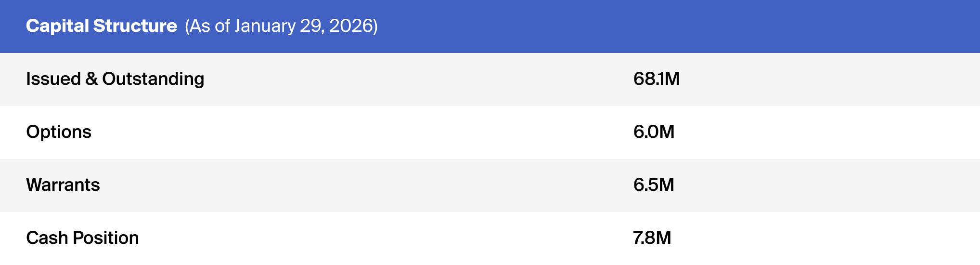Select the "Cash Position" row label
The image size is (980, 265).
coord(82,238)
